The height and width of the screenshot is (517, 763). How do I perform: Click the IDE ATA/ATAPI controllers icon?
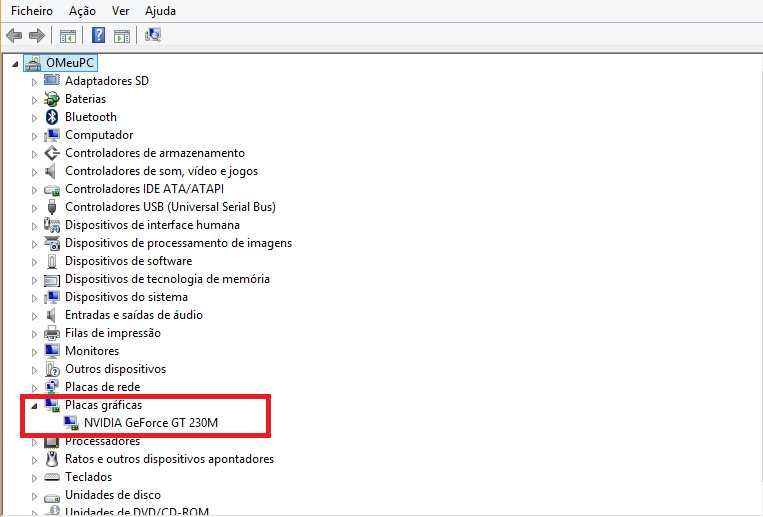pos(52,190)
